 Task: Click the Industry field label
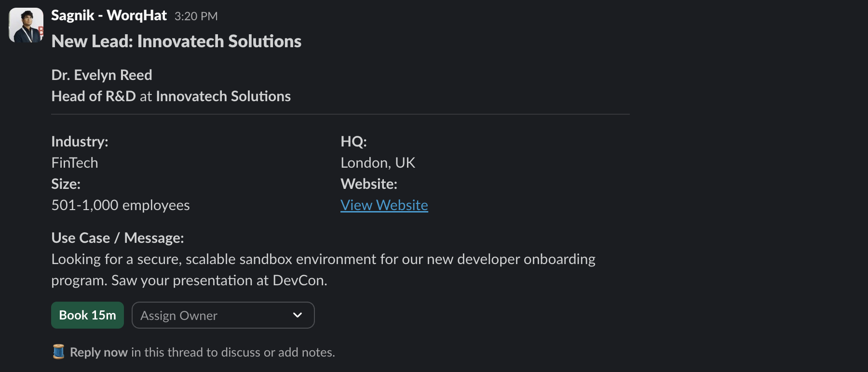coord(80,142)
